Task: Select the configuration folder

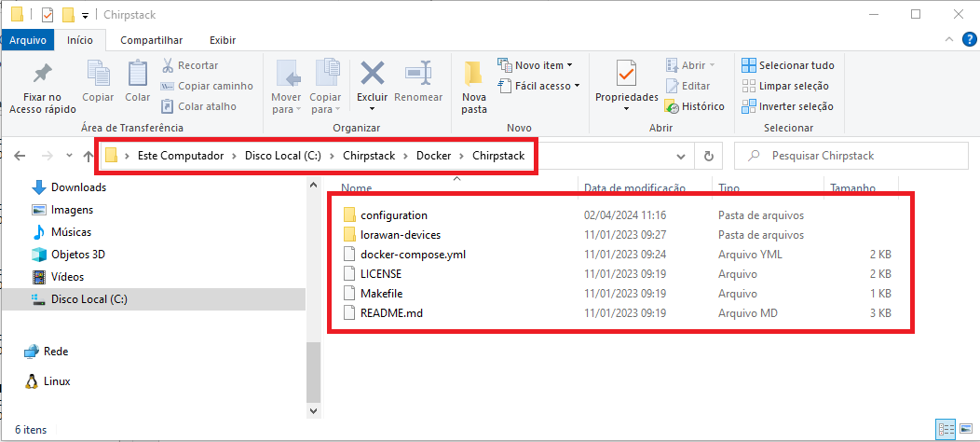Action: [x=385, y=215]
